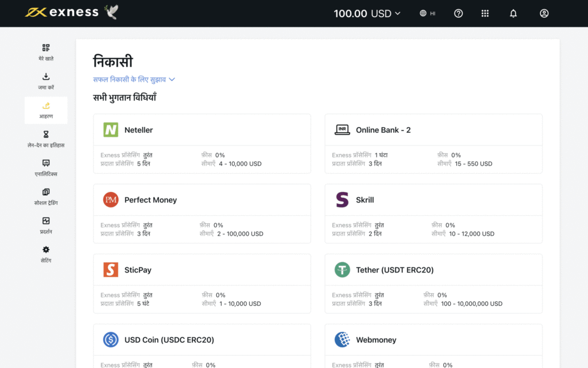This screenshot has width=588, height=368.
Task: Open the सोशल ट्रेडिंग sidebar icon
Action: coord(46,192)
